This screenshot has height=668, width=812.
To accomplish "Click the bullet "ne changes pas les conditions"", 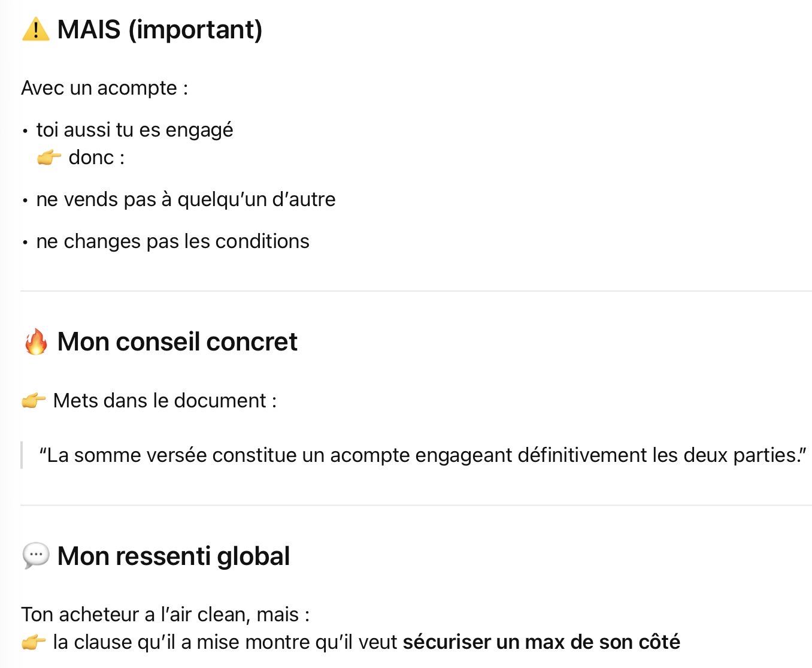I will click(172, 241).
